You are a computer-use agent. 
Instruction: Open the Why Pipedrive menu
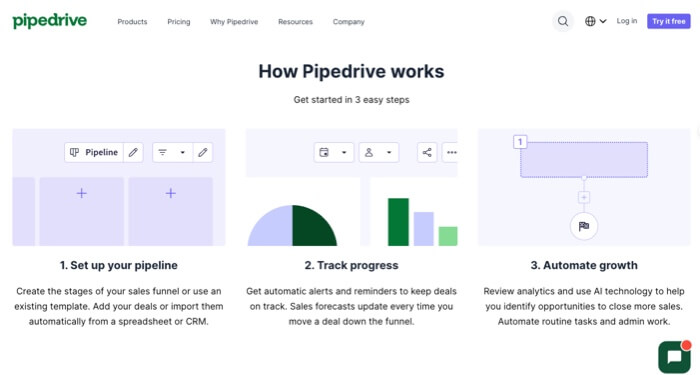(234, 21)
